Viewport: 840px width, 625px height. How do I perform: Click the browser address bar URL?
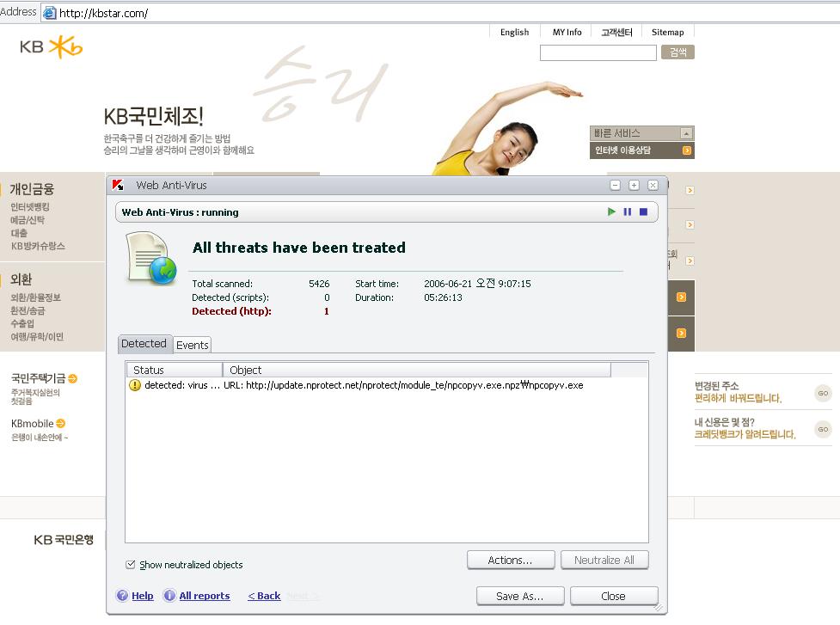click(x=258, y=12)
